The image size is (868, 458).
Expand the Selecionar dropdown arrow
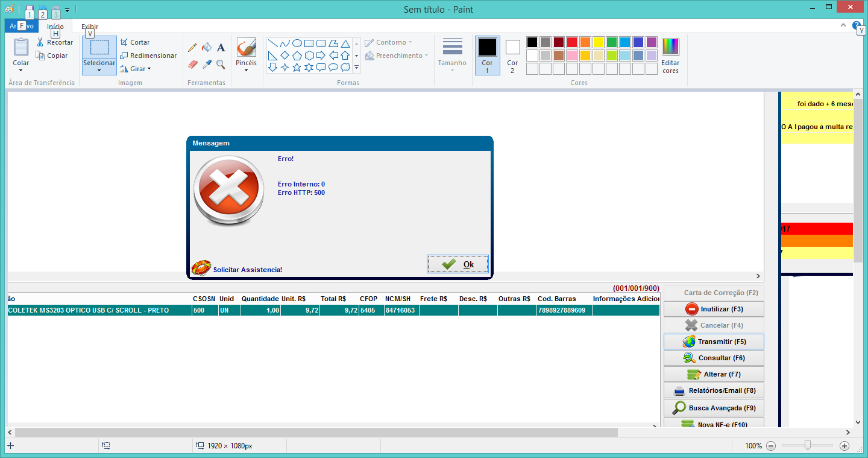point(99,69)
